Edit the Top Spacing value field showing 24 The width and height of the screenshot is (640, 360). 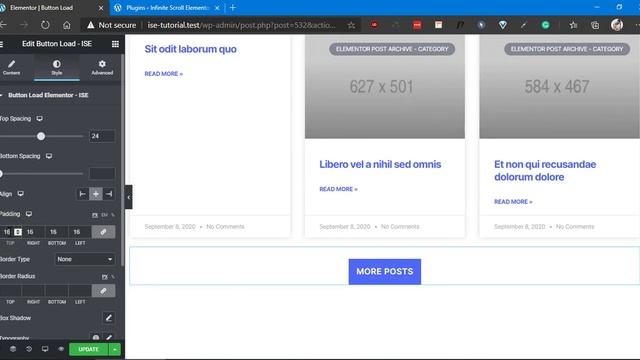coord(102,136)
